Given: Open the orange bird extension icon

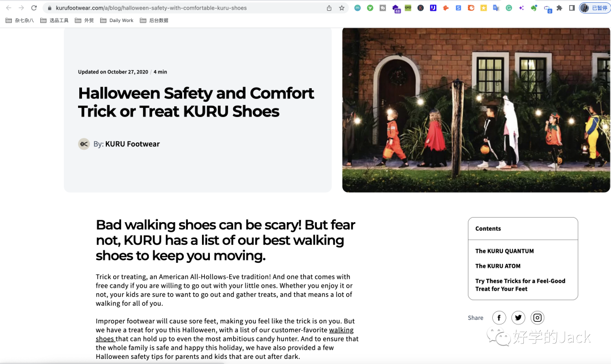Looking at the screenshot, I should 446,8.
